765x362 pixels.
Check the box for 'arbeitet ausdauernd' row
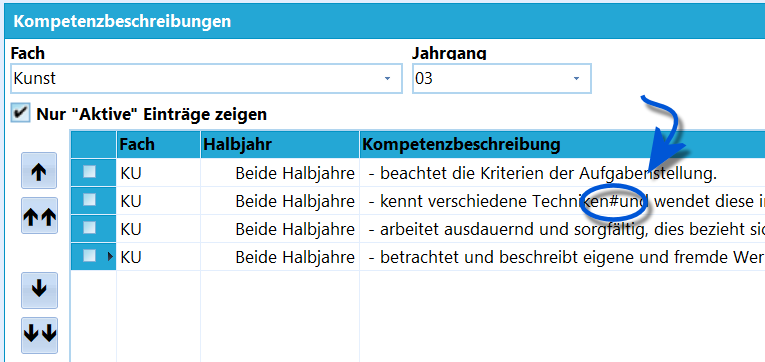tap(89, 228)
